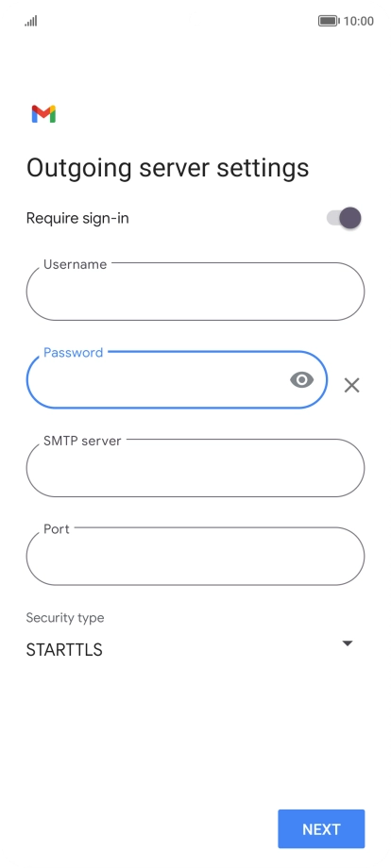Focus the Password input field
Image resolution: width=391 pixels, height=868 pixels.
tap(177, 379)
